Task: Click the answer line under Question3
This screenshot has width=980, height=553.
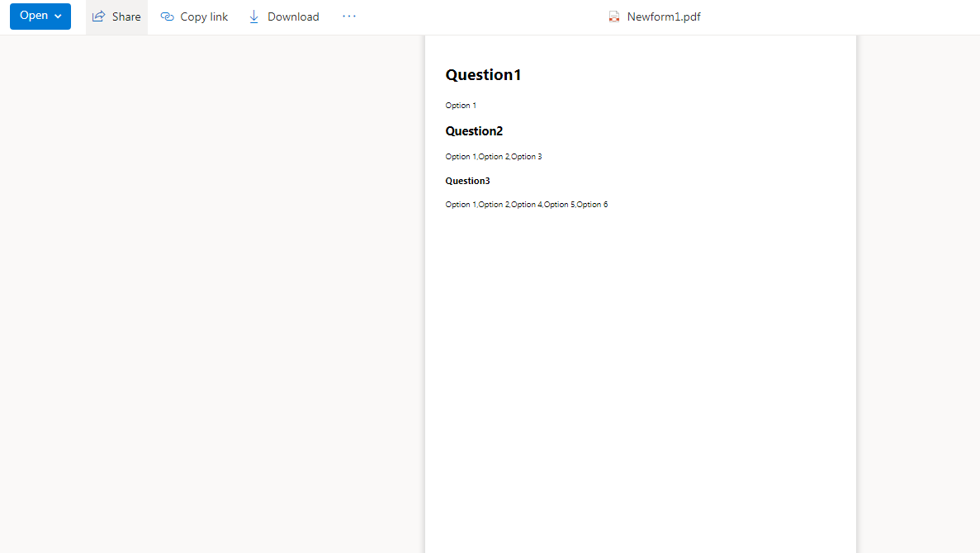Action: tap(526, 205)
